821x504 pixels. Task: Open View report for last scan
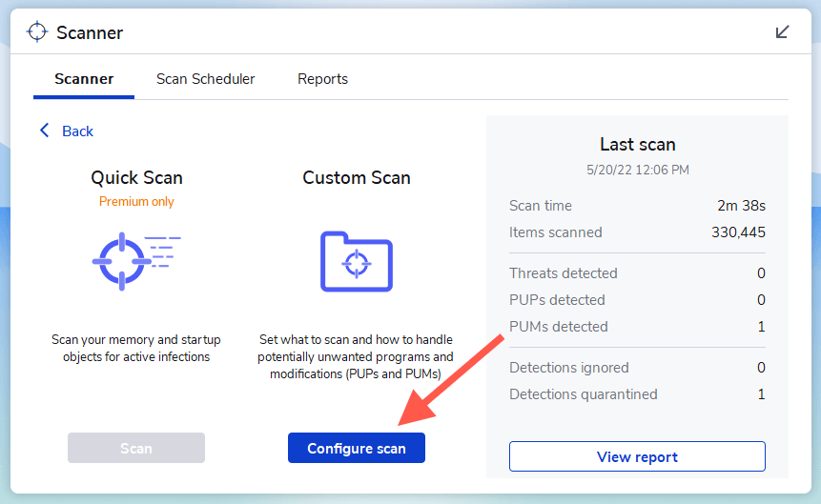[637, 456]
